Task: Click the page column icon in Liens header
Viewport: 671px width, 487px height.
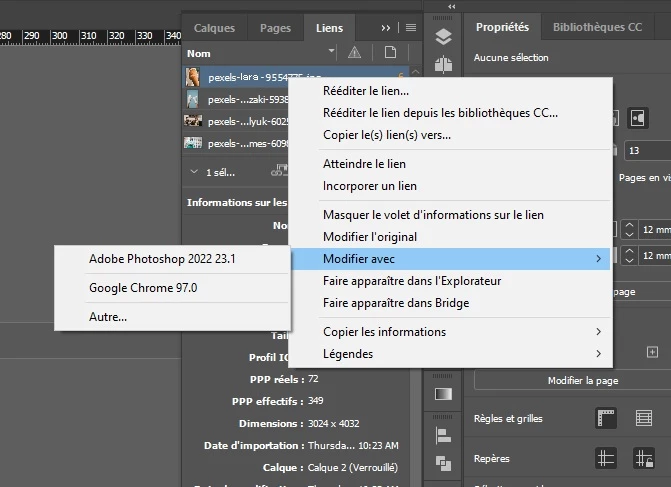Action: pyautogui.click(x=390, y=53)
